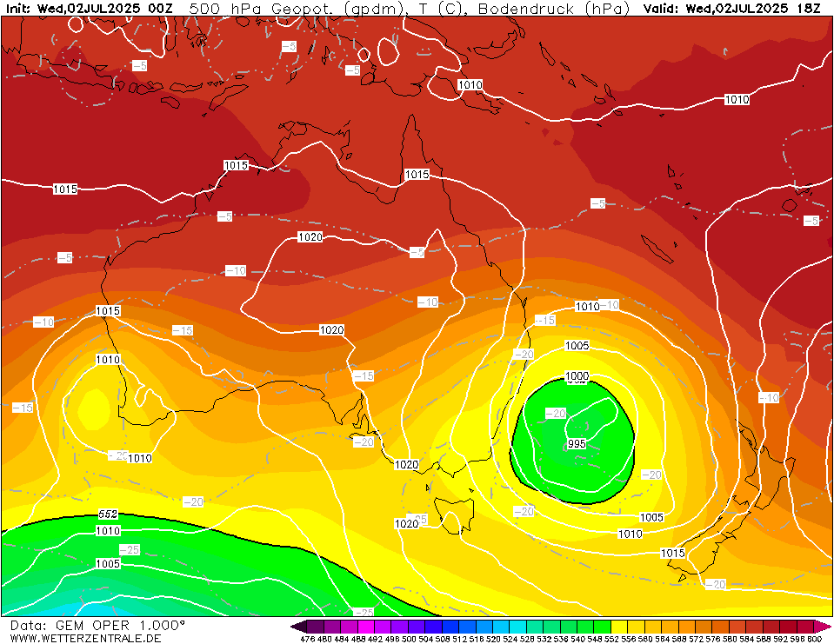Pick the cyan swatch between 524 and 528
The image size is (834, 644).
click(518, 627)
